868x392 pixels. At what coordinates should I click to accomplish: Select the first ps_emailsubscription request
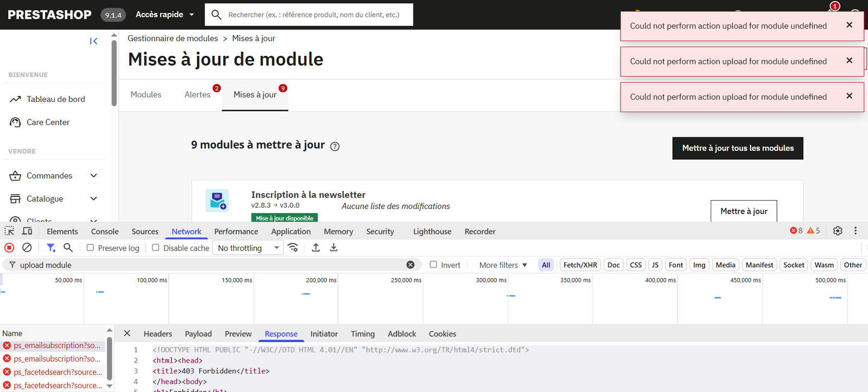[x=53, y=345]
